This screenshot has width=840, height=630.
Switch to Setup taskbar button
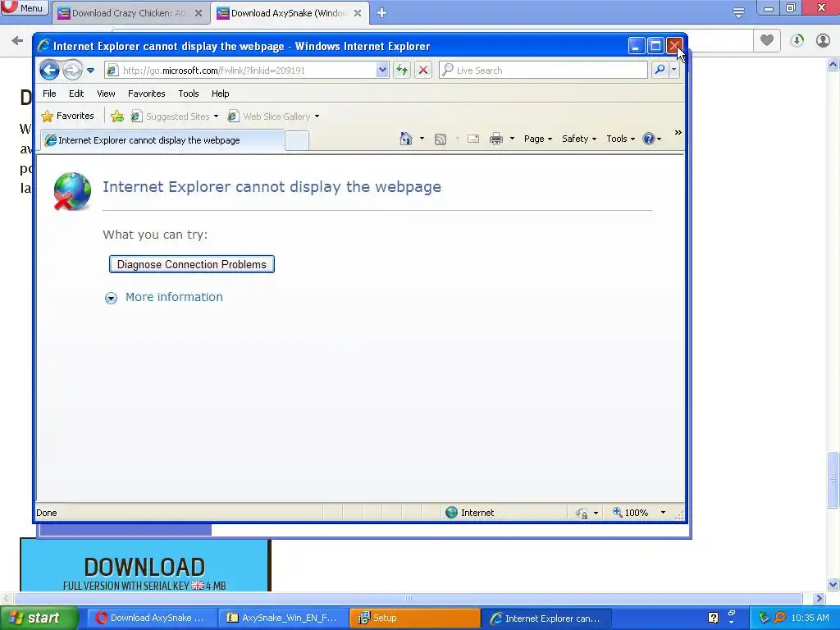pos(414,619)
